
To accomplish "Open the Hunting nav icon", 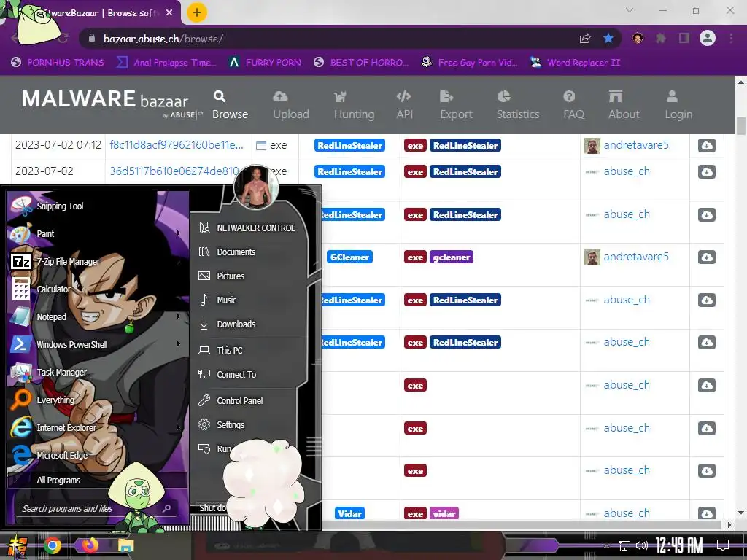I will [x=340, y=97].
